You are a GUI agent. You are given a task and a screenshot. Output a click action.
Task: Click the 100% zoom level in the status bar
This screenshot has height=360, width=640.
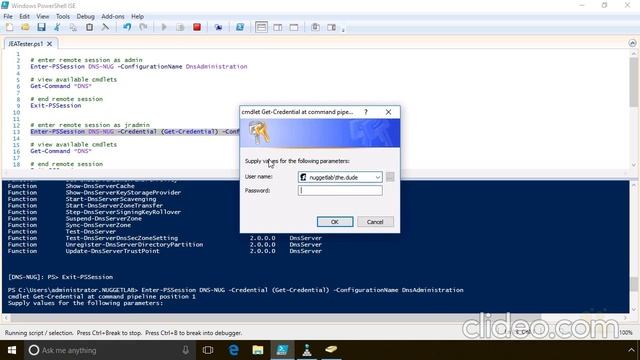point(625,333)
